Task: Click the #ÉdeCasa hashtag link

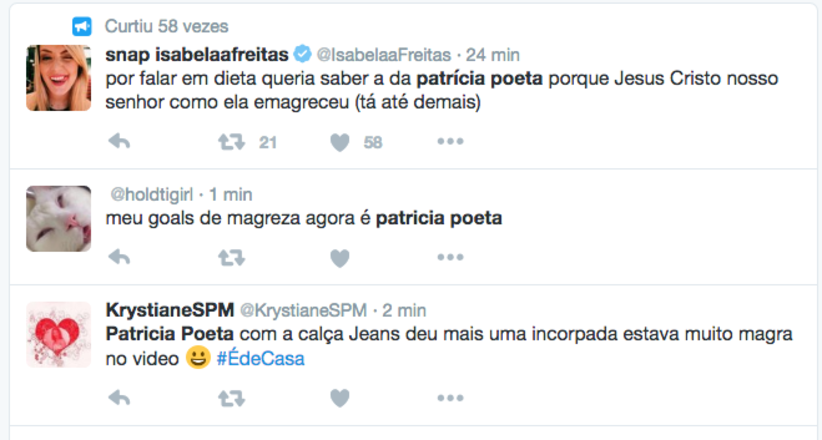Action: [260, 359]
